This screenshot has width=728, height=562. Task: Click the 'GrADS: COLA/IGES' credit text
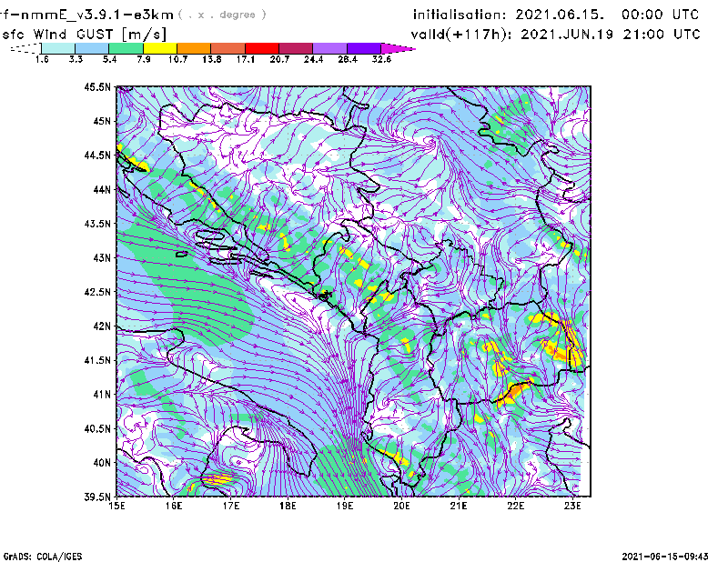tap(43, 557)
